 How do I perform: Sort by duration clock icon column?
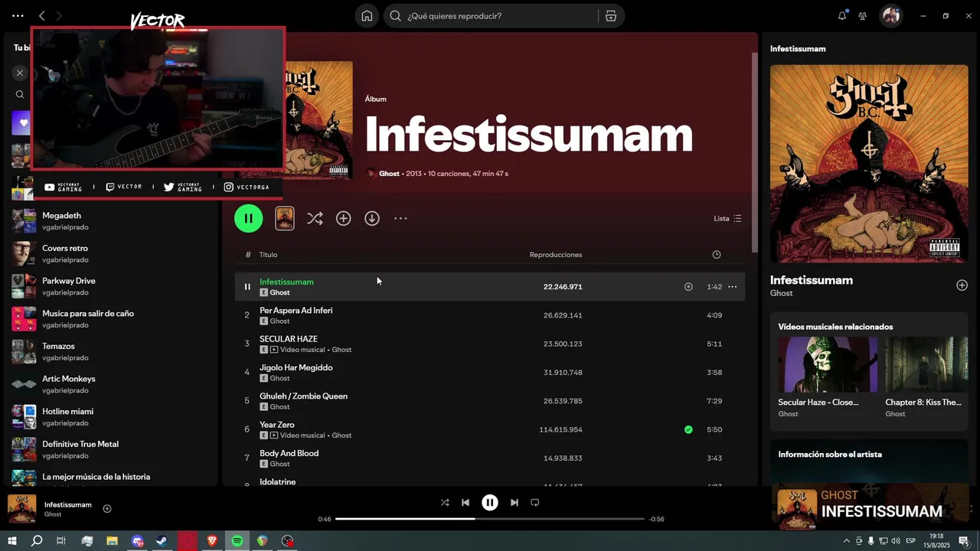pos(717,255)
